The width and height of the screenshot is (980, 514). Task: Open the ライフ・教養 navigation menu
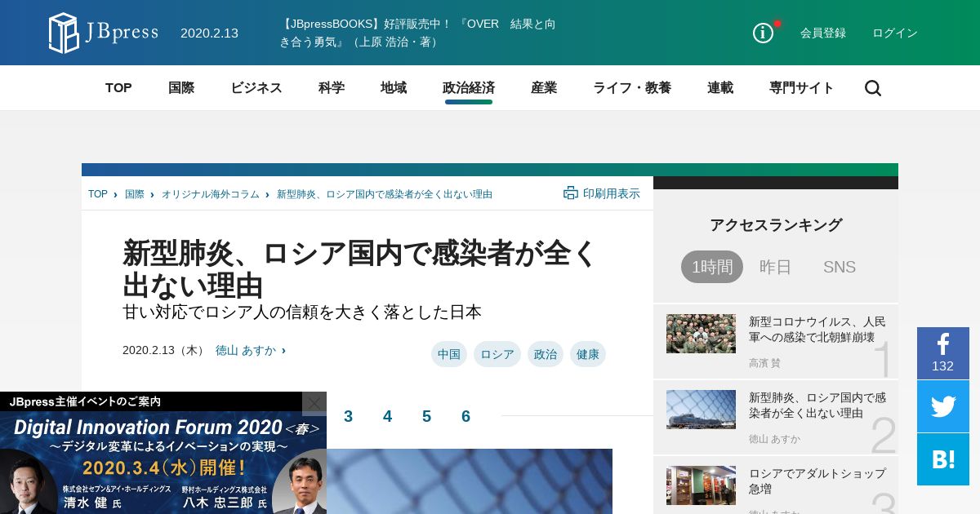(x=632, y=88)
